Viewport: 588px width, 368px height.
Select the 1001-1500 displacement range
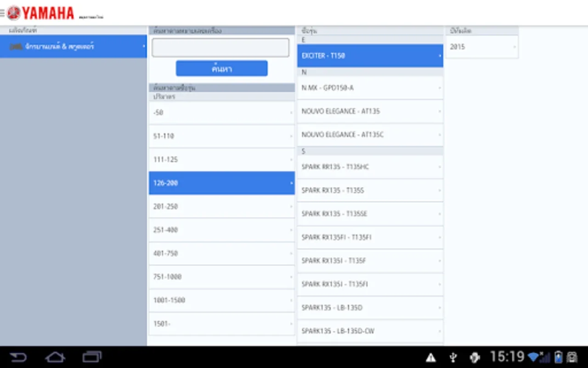click(x=221, y=300)
